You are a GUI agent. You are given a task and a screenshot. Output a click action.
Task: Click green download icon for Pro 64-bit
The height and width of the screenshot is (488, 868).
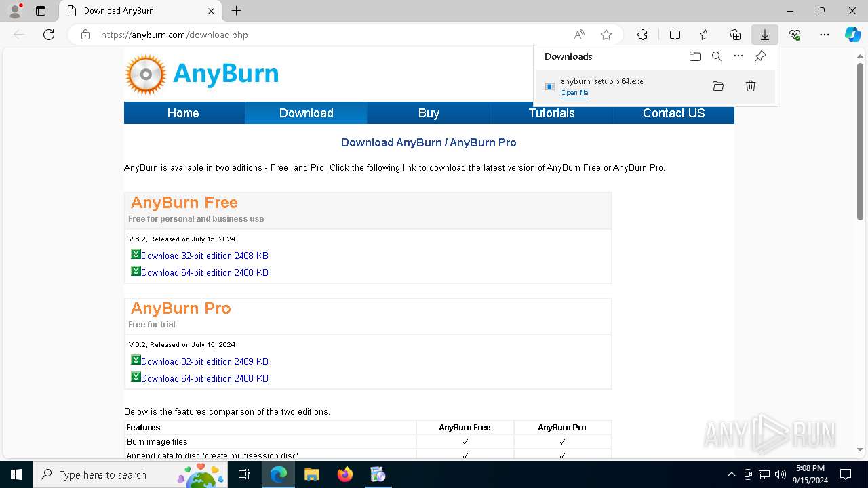pos(136,377)
